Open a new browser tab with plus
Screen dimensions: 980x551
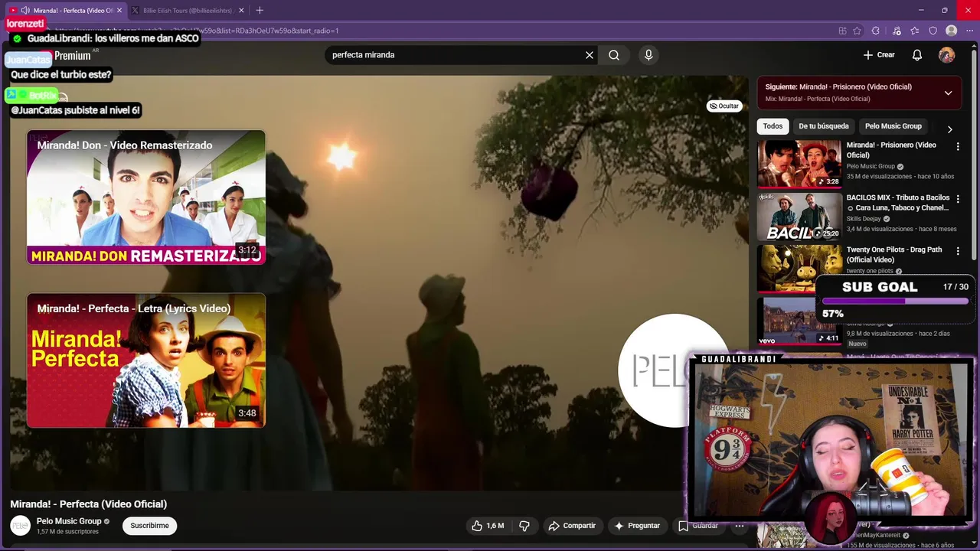click(x=260, y=11)
